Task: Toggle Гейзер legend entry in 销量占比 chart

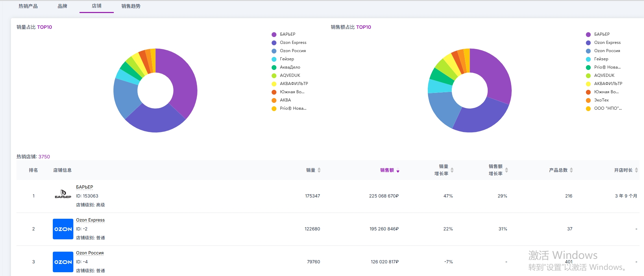Action: tap(283, 59)
